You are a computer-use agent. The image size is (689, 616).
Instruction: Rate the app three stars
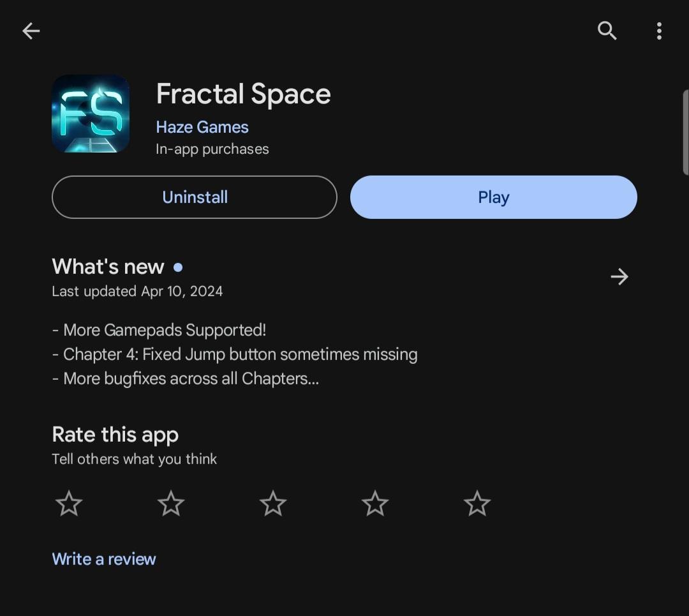(x=273, y=504)
